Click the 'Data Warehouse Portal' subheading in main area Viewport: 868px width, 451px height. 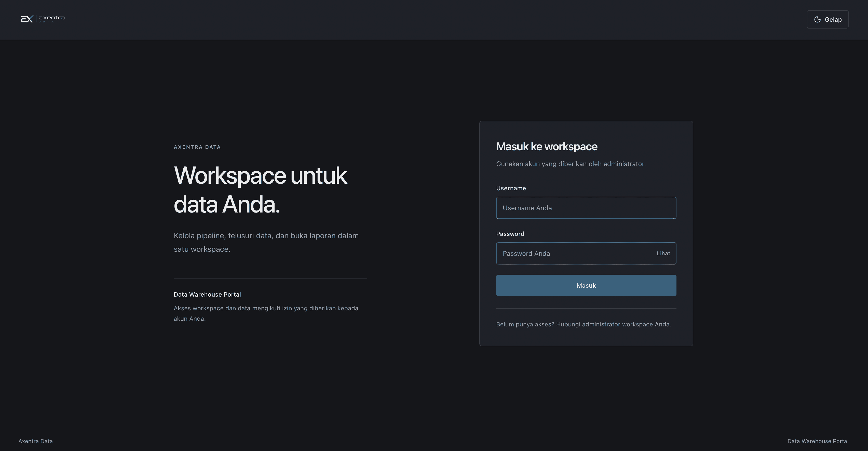pos(207,295)
